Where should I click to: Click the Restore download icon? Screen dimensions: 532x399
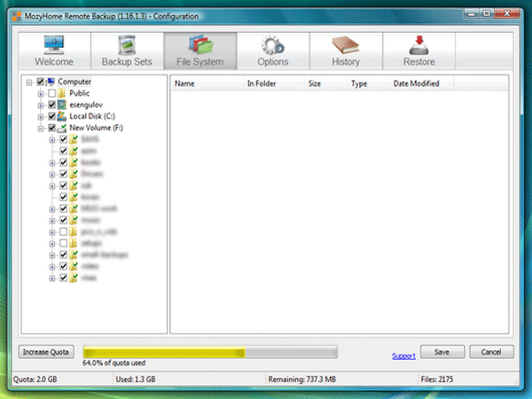(419, 45)
